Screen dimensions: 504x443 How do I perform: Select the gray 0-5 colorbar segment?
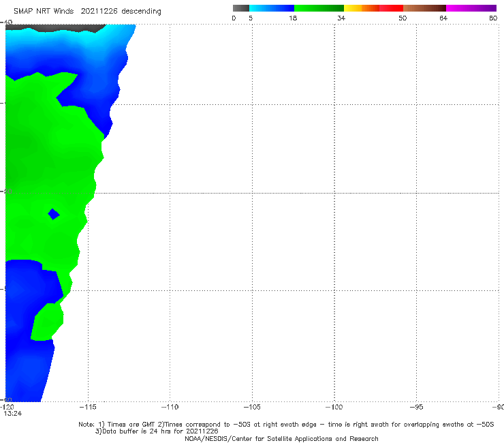point(241,8)
